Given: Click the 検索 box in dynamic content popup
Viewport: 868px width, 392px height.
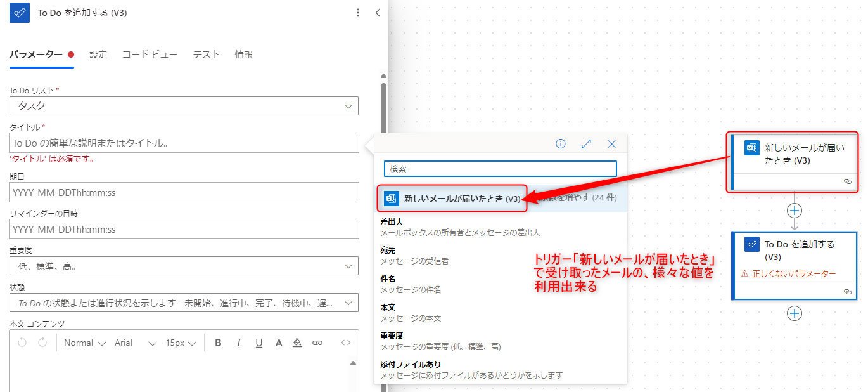Looking at the screenshot, I should pyautogui.click(x=501, y=169).
